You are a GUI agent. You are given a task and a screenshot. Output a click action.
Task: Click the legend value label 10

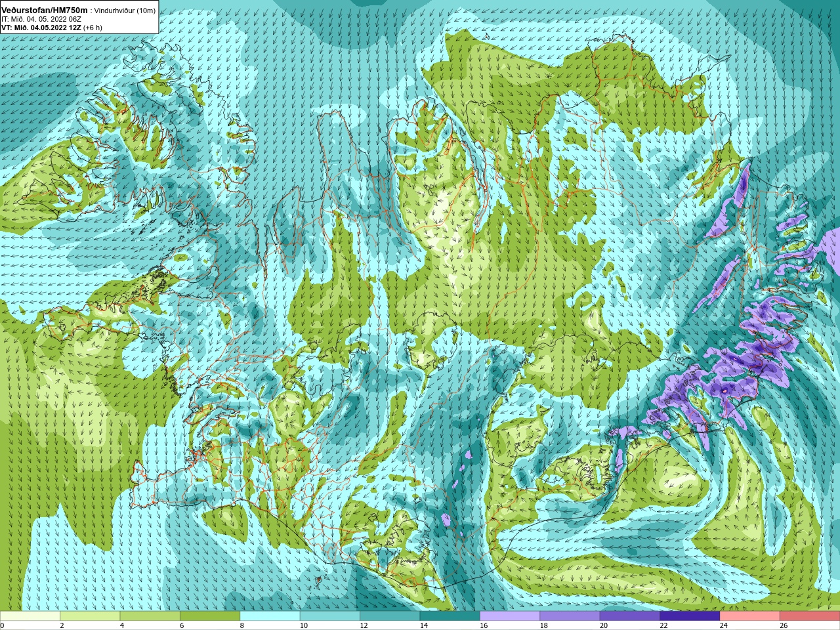[304, 625]
